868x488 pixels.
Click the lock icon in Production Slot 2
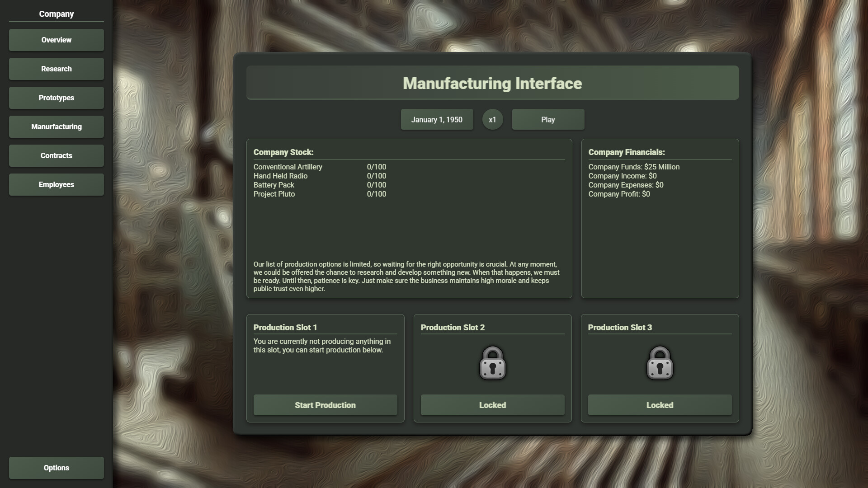[492, 363]
